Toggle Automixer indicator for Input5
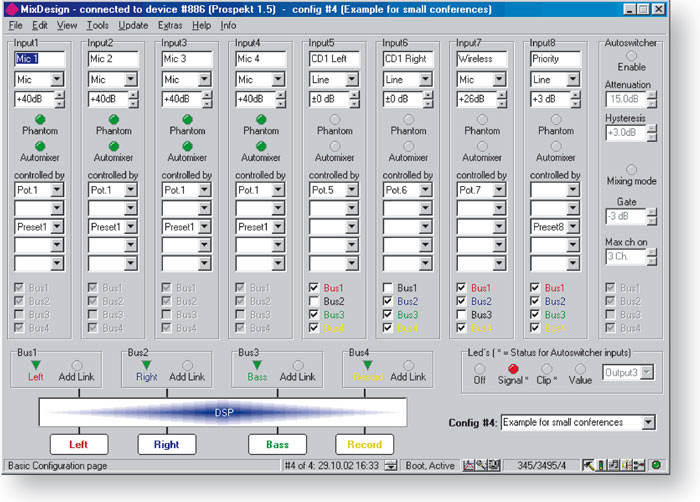 point(334,146)
